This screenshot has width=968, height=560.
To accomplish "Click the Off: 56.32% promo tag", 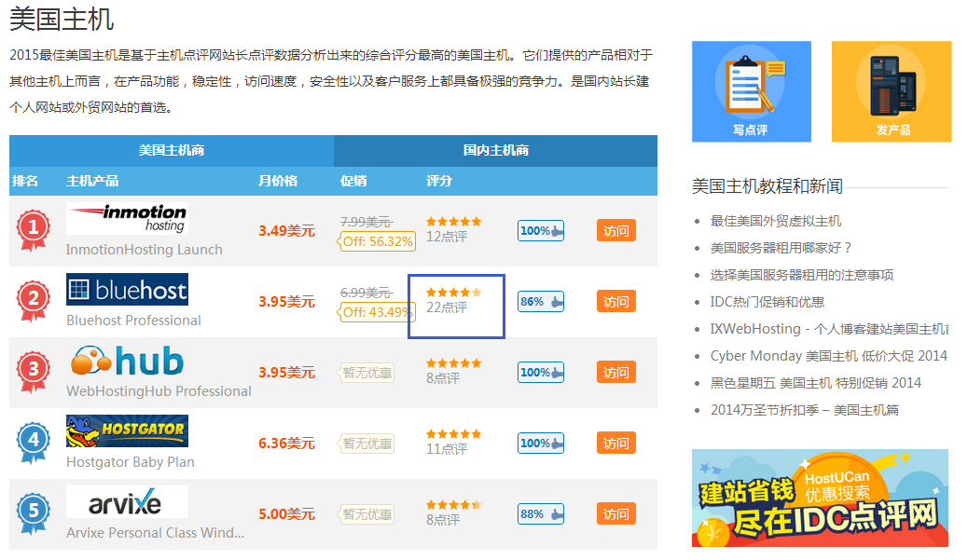I will 377,241.
